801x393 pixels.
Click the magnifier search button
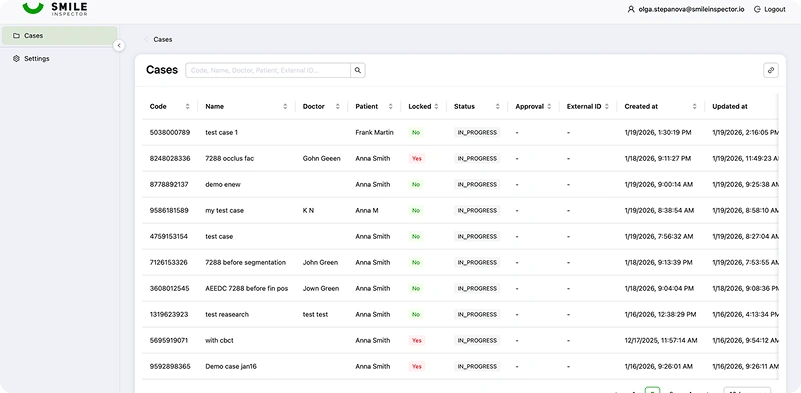(358, 70)
